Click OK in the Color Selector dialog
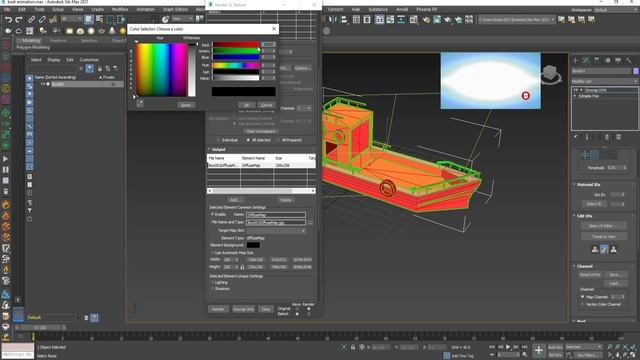This screenshot has width=640, height=360. pyautogui.click(x=247, y=105)
